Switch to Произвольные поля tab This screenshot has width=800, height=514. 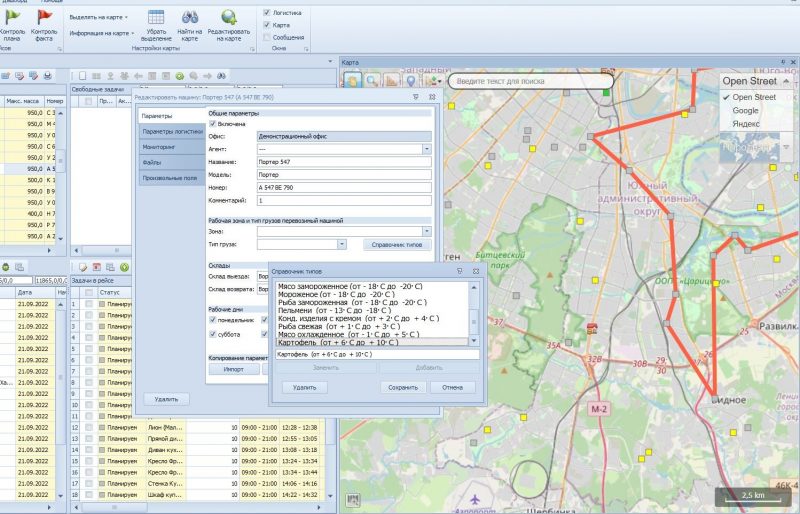tap(172, 178)
